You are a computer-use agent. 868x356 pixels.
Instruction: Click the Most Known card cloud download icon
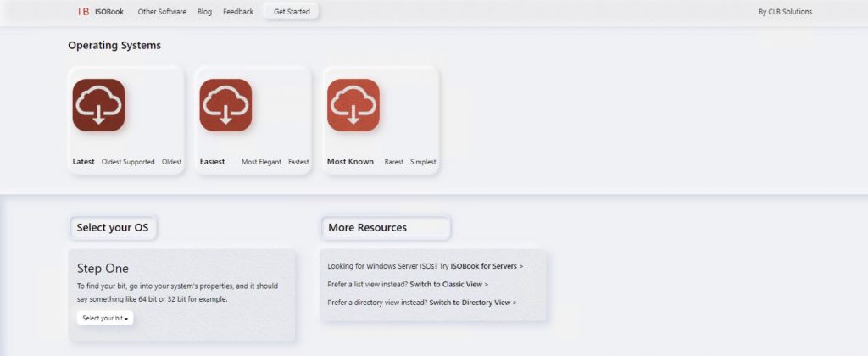[x=353, y=105]
